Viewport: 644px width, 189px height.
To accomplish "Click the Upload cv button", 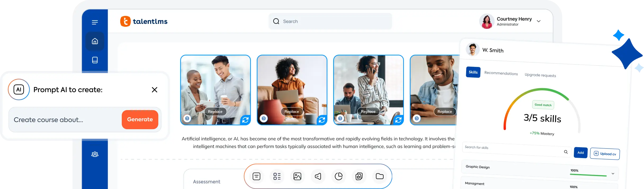I will pyautogui.click(x=605, y=154).
